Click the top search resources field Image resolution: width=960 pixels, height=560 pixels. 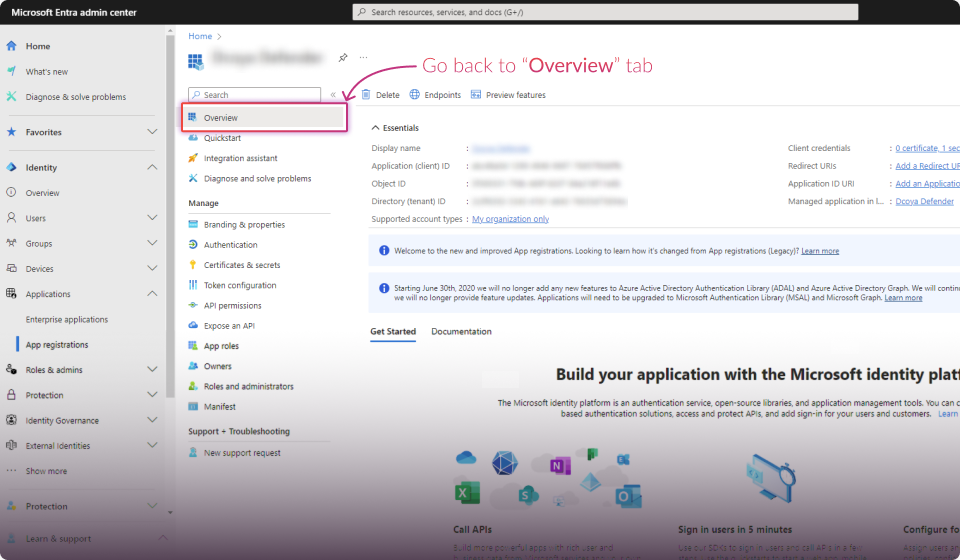pos(606,12)
